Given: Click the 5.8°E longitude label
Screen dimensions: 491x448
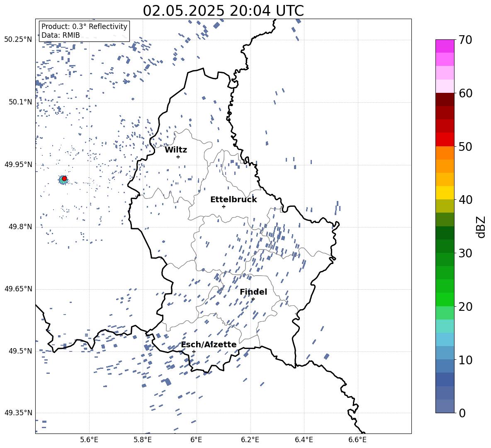Looking at the screenshot, I should click(143, 440).
